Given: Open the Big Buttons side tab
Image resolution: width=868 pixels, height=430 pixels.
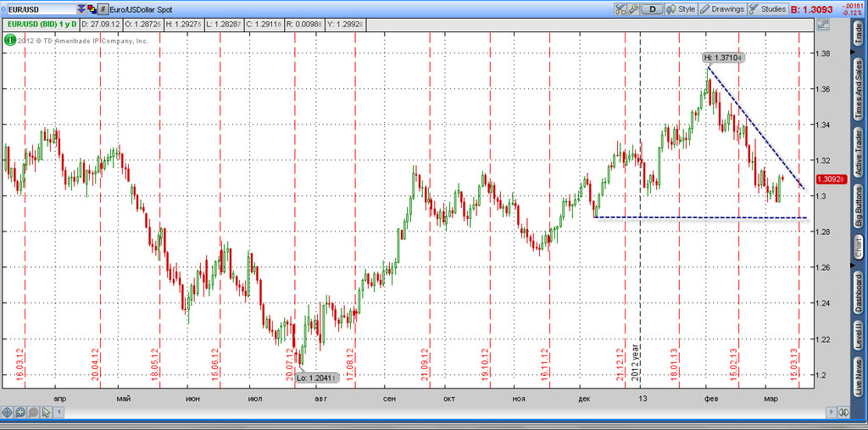Looking at the screenshot, I should coord(859,207).
